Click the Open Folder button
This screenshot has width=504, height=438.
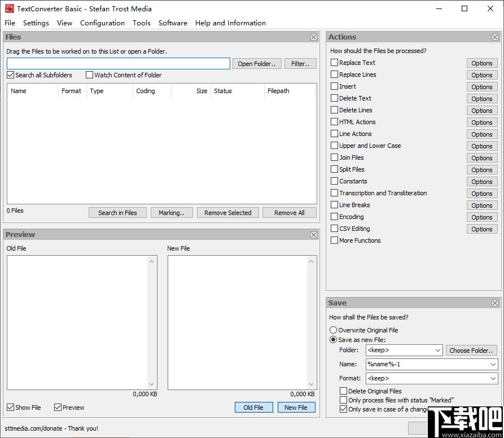click(x=256, y=64)
